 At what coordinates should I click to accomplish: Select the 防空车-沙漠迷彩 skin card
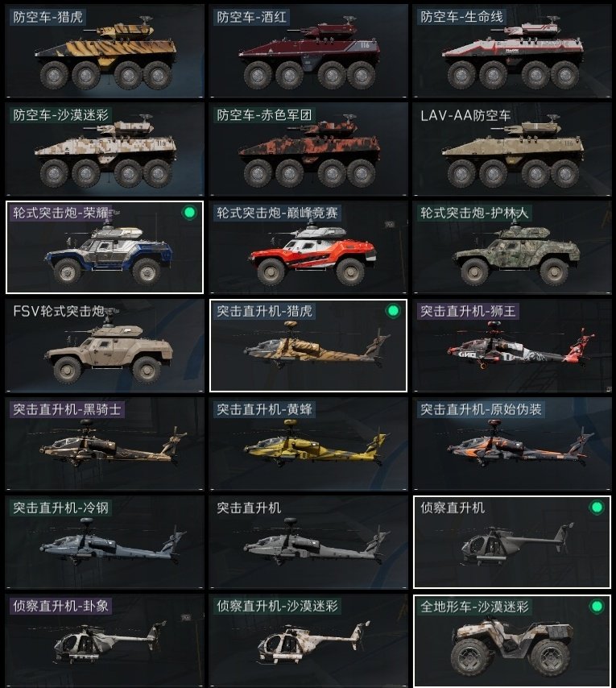pyautogui.click(x=105, y=149)
